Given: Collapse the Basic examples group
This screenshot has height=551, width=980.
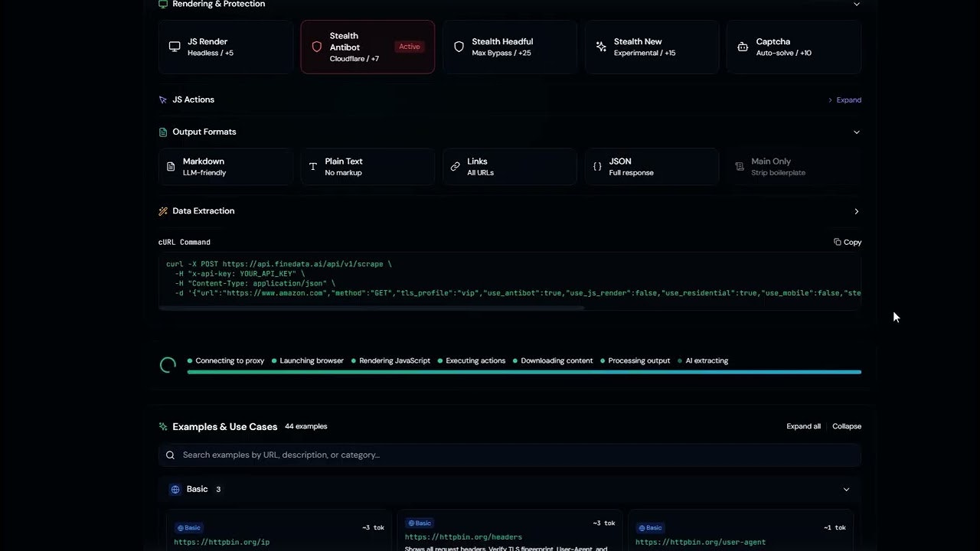Looking at the screenshot, I should click(846, 489).
